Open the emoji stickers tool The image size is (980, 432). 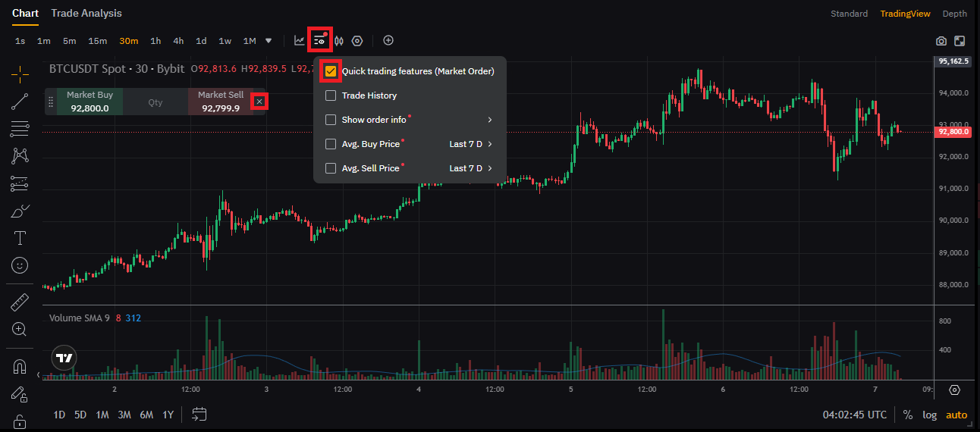click(20, 265)
